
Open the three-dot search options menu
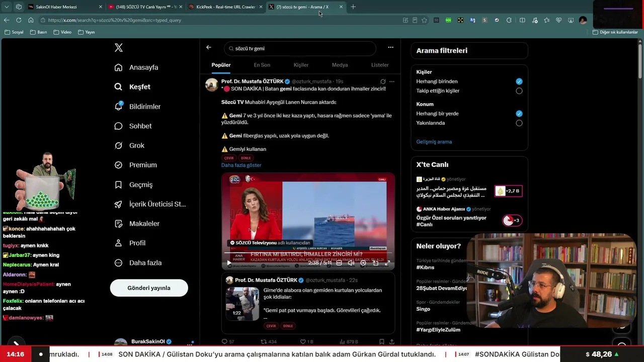(390, 48)
